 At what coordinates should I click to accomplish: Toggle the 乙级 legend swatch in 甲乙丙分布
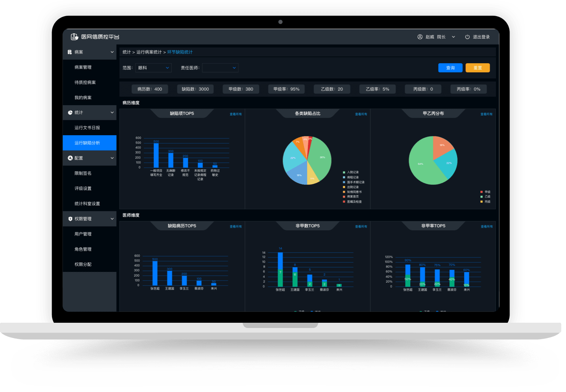point(481,197)
